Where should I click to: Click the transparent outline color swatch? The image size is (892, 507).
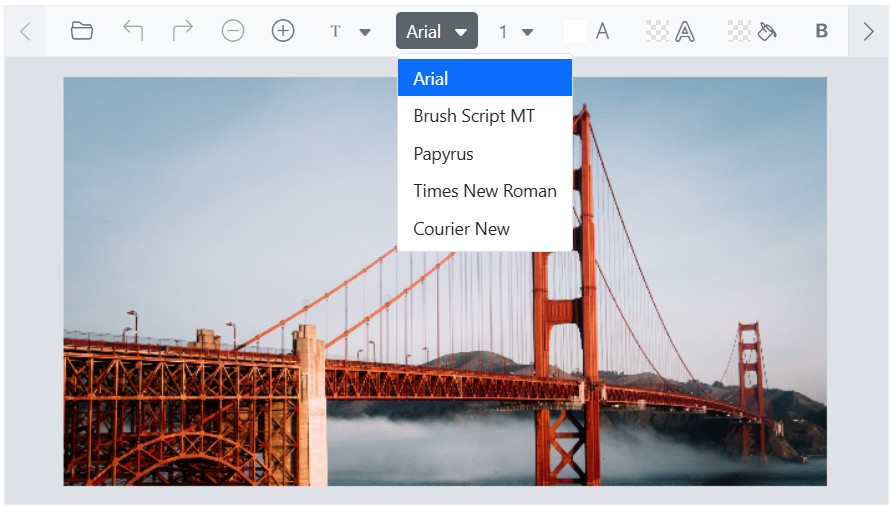click(657, 31)
